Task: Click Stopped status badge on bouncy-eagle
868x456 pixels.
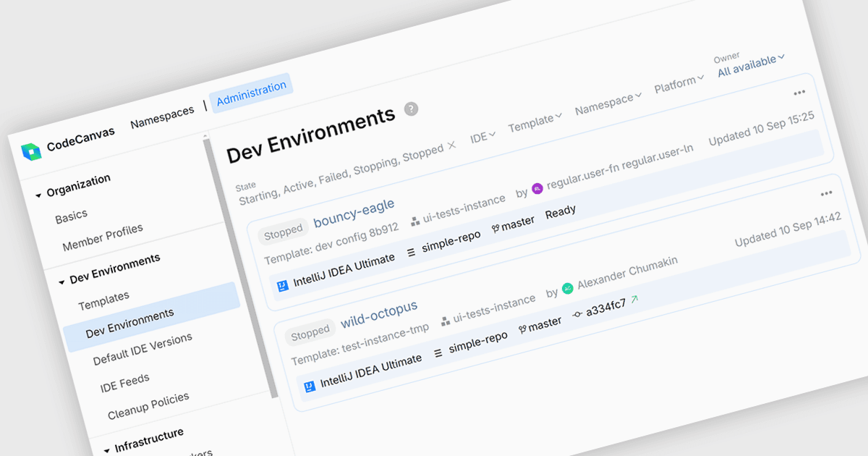Action: (x=283, y=232)
